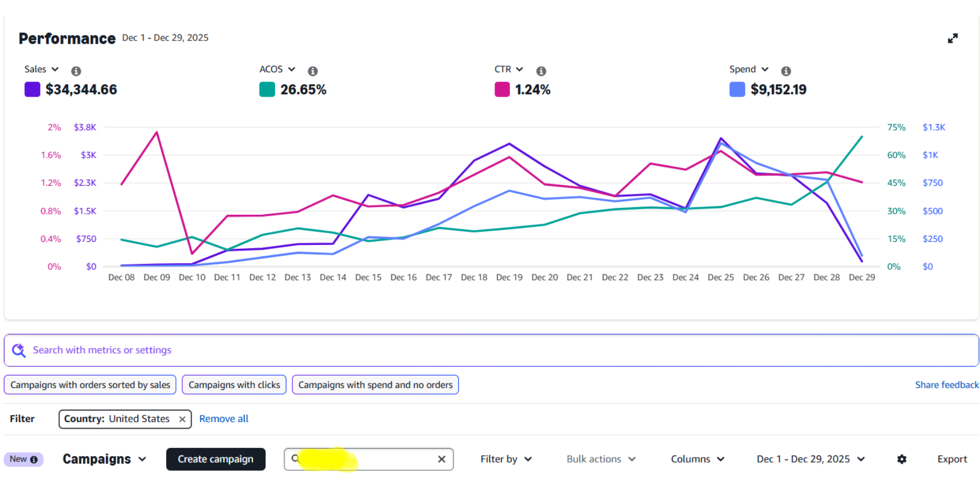This screenshot has width=980, height=489.
Task: Open table settings gear icon
Action: tap(901, 459)
